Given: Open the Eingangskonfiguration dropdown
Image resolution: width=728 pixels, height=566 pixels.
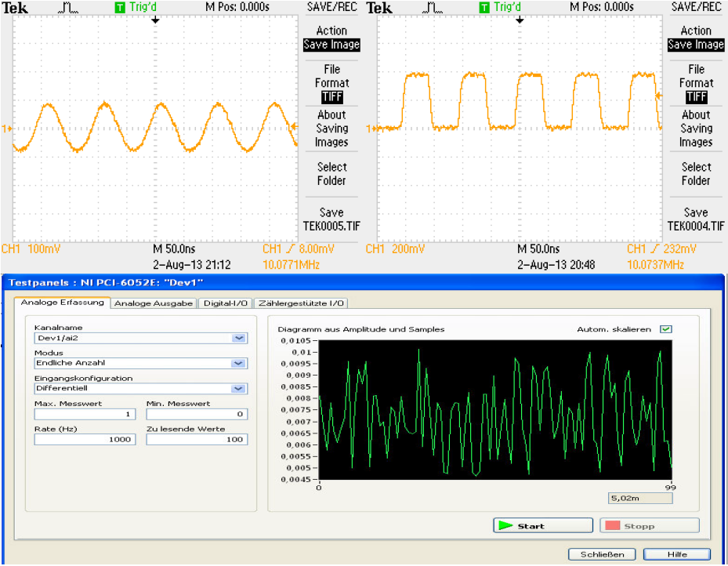Looking at the screenshot, I should [239, 389].
